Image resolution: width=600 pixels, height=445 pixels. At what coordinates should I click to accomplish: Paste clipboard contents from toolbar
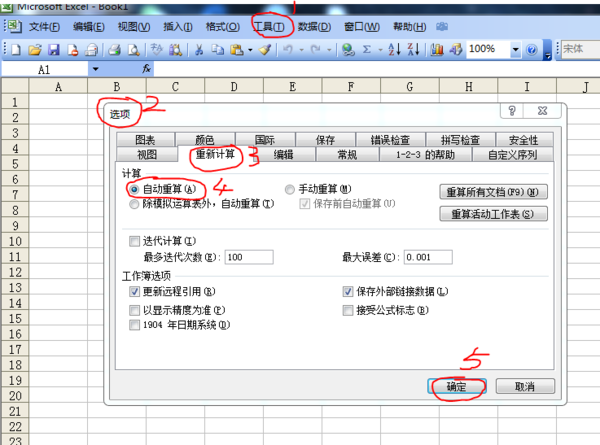click(237, 49)
